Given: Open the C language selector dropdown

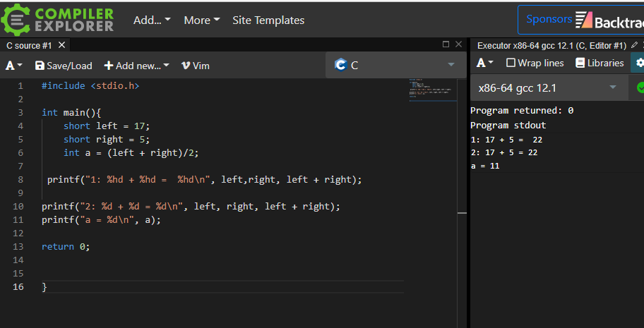Looking at the screenshot, I should click(x=396, y=65).
